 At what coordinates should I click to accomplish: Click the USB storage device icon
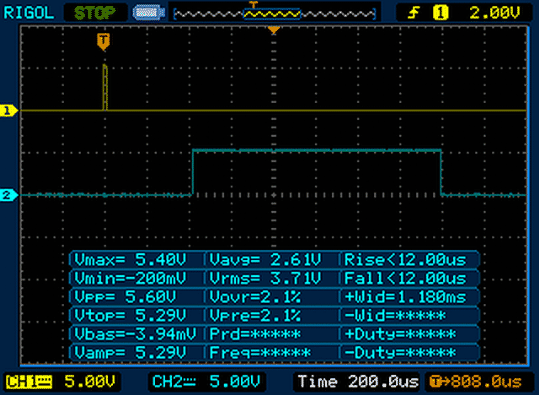149,13
